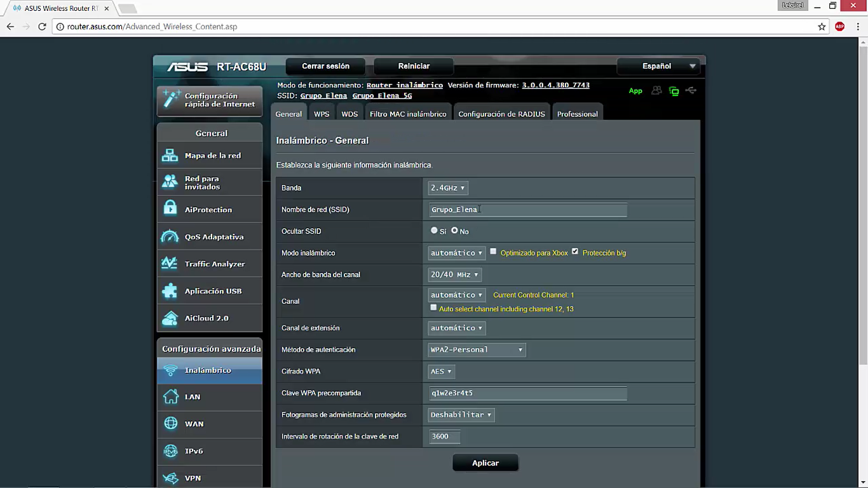This screenshot has width=868, height=488.
Task: Expand the Método de autenticación dropdown
Action: coord(477,349)
